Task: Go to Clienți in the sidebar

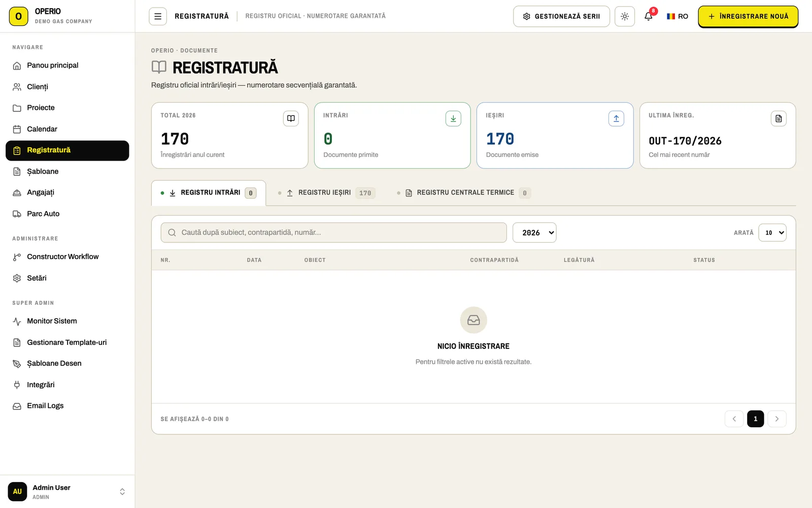Action: (x=67, y=87)
